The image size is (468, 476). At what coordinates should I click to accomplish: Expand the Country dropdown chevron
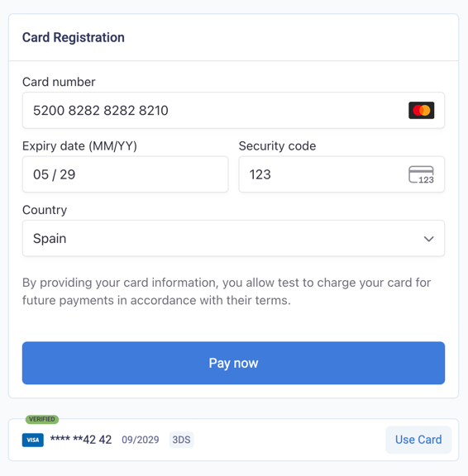pyautogui.click(x=428, y=239)
